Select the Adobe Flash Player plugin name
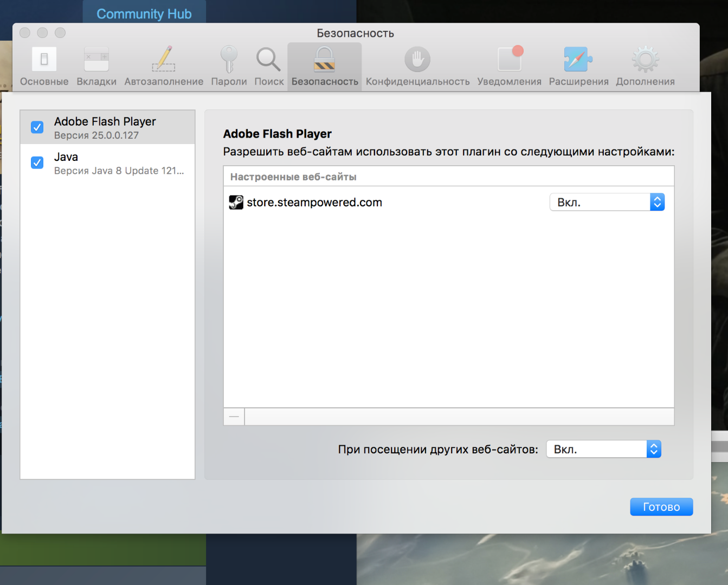 105,121
